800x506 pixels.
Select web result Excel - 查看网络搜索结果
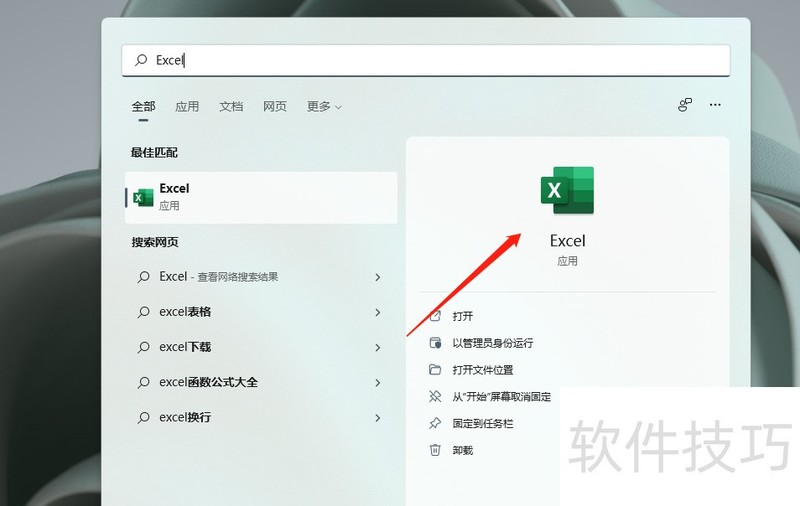click(261, 277)
